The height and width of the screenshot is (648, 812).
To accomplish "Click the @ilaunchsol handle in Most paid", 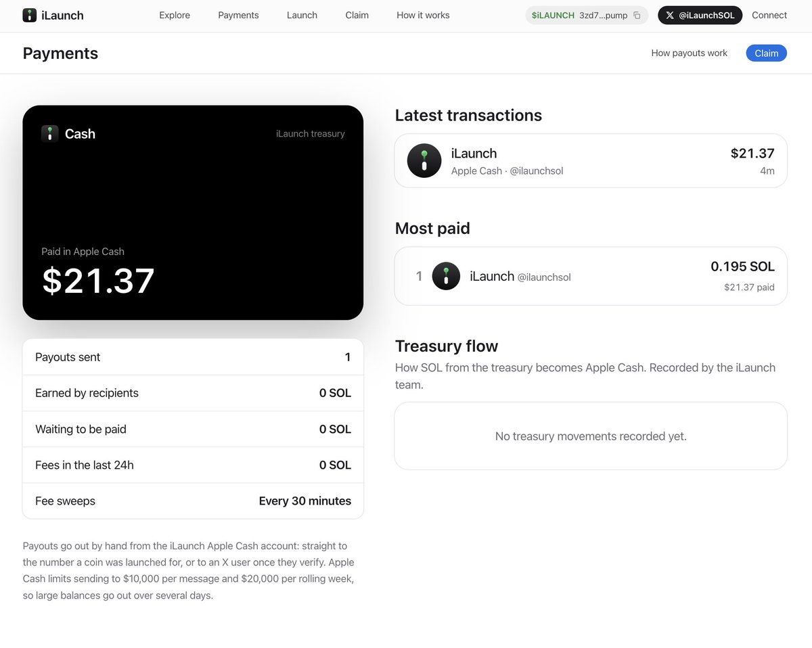I will pyautogui.click(x=544, y=277).
